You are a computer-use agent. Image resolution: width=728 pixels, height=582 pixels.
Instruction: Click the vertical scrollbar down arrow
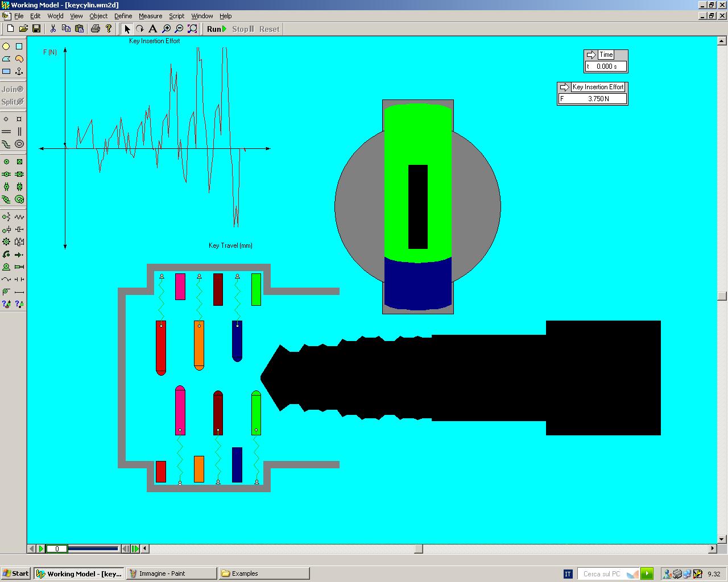[722, 539]
